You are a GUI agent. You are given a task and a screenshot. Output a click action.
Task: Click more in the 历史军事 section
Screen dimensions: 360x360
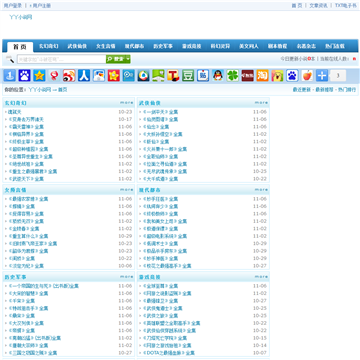coord(127,277)
